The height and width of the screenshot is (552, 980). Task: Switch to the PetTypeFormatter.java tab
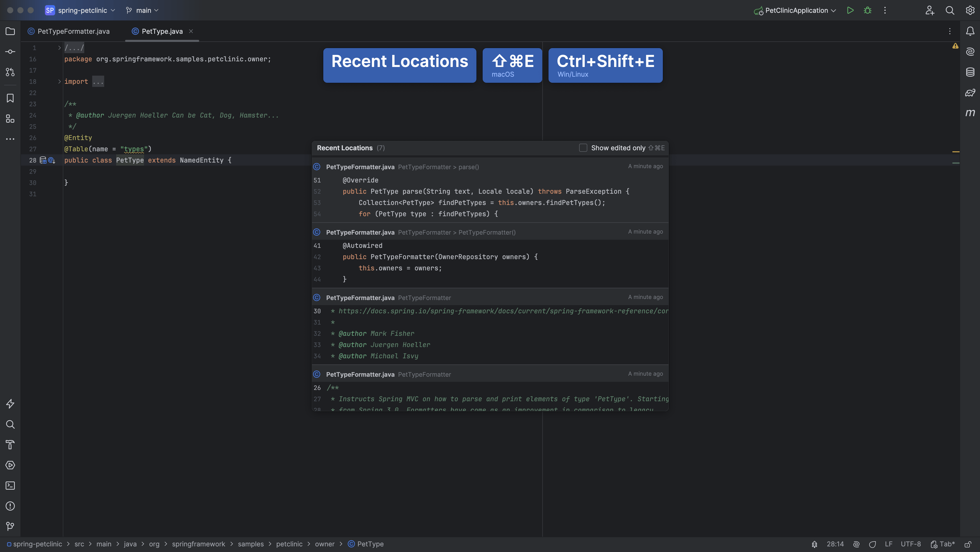click(73, 31)
